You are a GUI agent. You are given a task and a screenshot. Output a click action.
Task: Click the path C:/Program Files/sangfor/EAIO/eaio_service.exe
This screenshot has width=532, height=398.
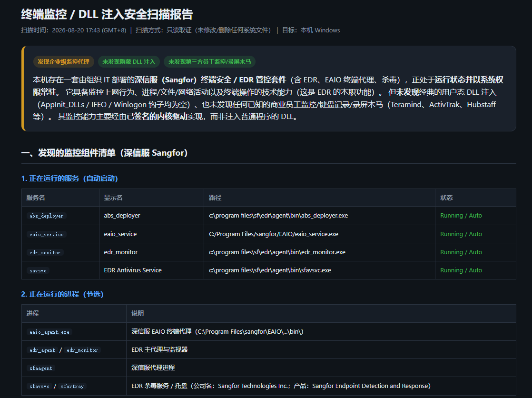pos(274,234)
